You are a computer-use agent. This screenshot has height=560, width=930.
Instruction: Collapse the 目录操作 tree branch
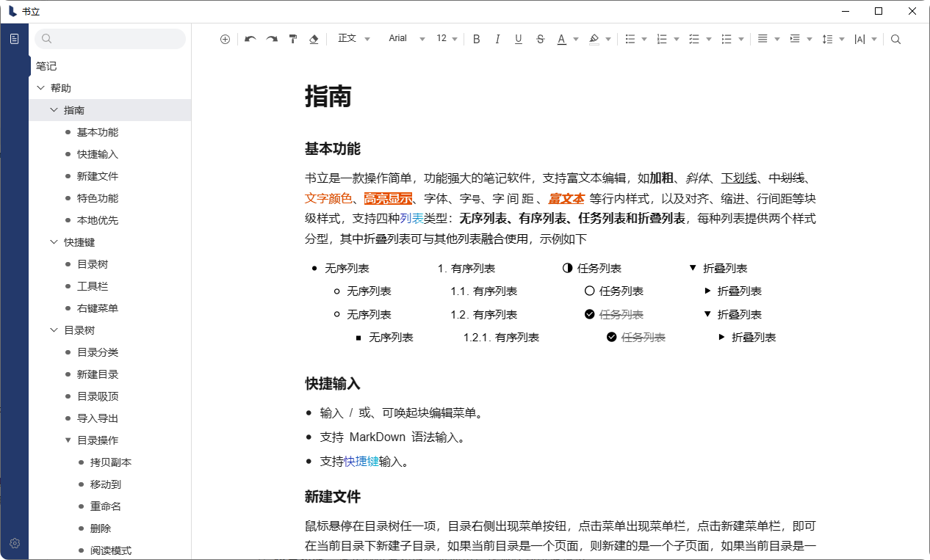click(68, 440)
